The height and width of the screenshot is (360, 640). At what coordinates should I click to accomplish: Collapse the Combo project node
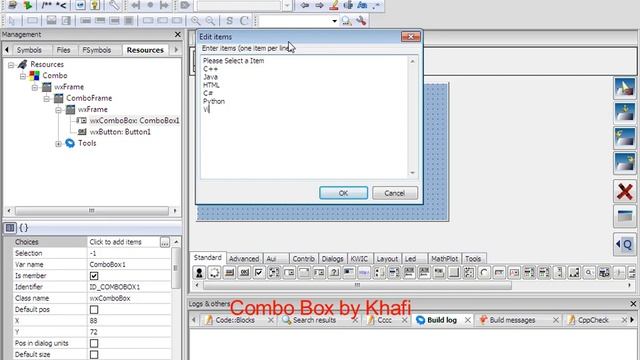coord(23,76)
